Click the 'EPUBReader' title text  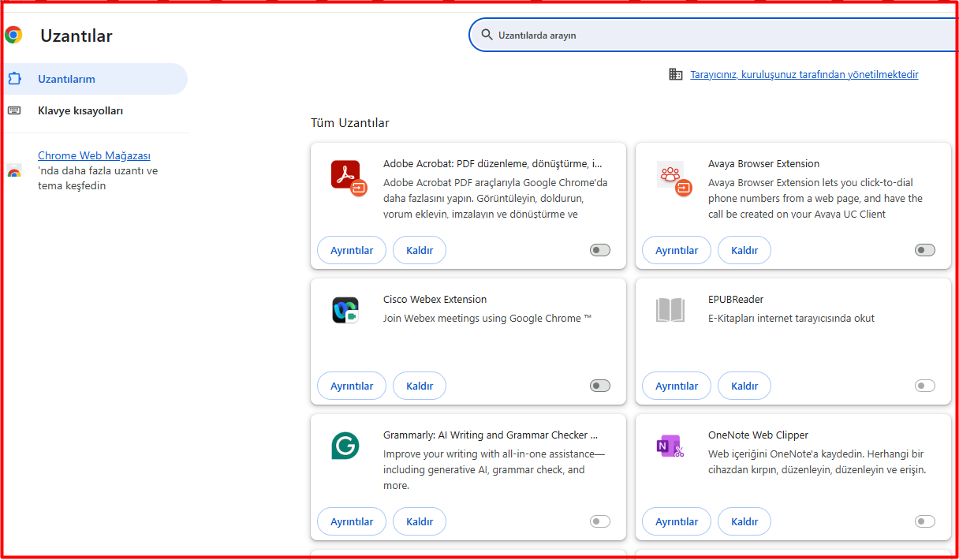pyautogui.click(x=736, y=300)
